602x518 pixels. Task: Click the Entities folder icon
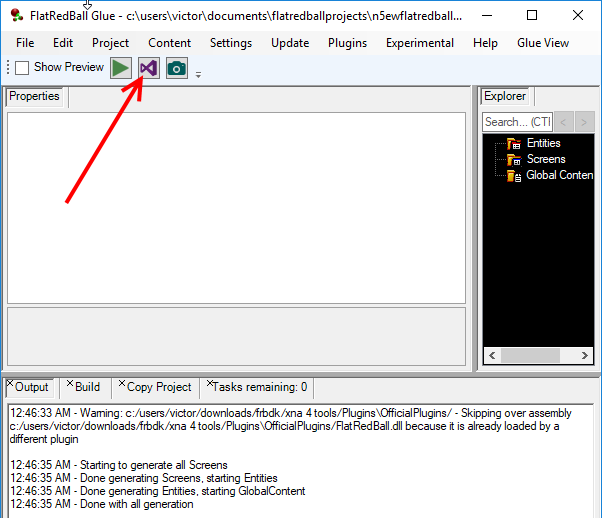point(514,144)
